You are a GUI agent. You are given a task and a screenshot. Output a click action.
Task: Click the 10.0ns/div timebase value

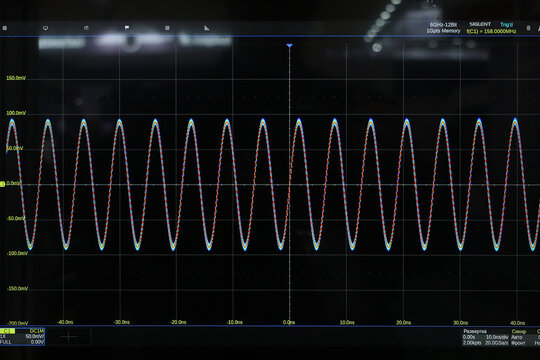(x=497, y=337)
